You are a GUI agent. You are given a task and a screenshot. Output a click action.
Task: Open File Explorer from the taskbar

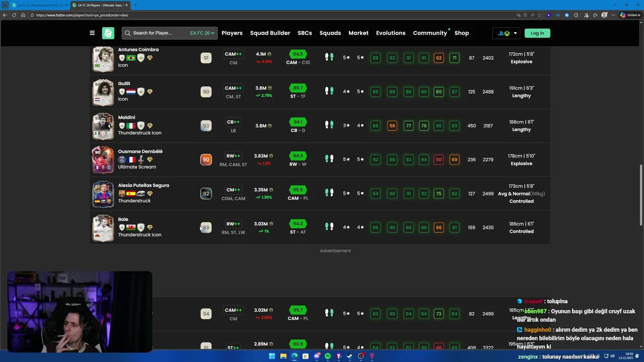[x=283, y=356]
